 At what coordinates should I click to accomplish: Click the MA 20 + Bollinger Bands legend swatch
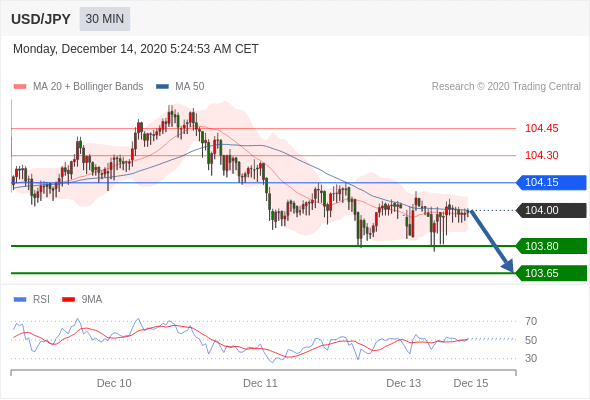point(20,87)
